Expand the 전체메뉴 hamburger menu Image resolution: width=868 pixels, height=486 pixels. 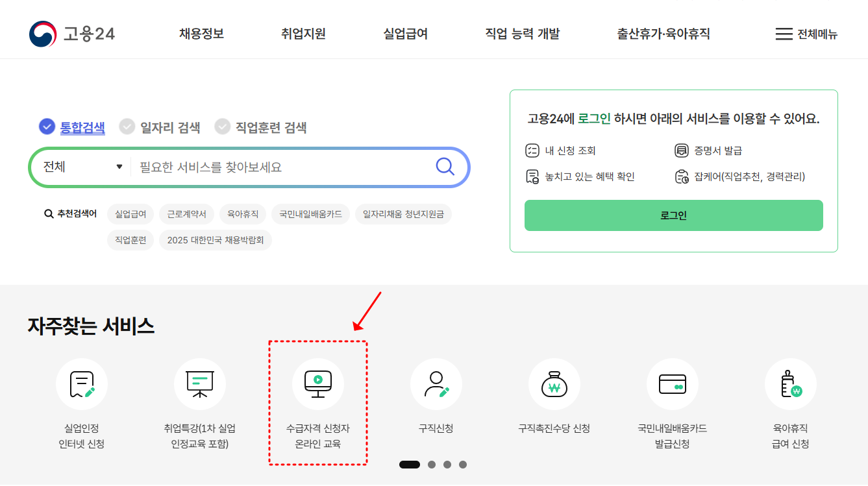(807, 34)
